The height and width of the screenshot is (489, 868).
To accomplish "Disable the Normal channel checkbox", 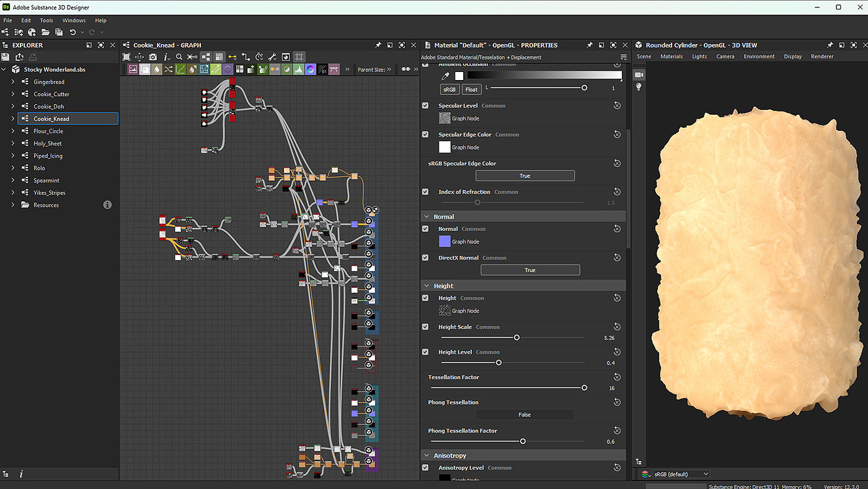I will [x=425, y=229].
